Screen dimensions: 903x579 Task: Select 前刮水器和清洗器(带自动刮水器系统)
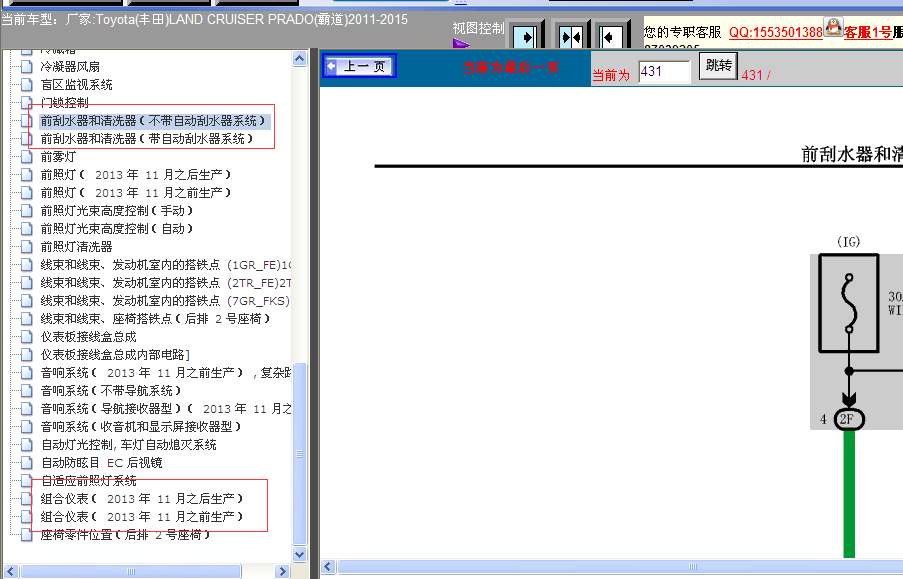147,139
